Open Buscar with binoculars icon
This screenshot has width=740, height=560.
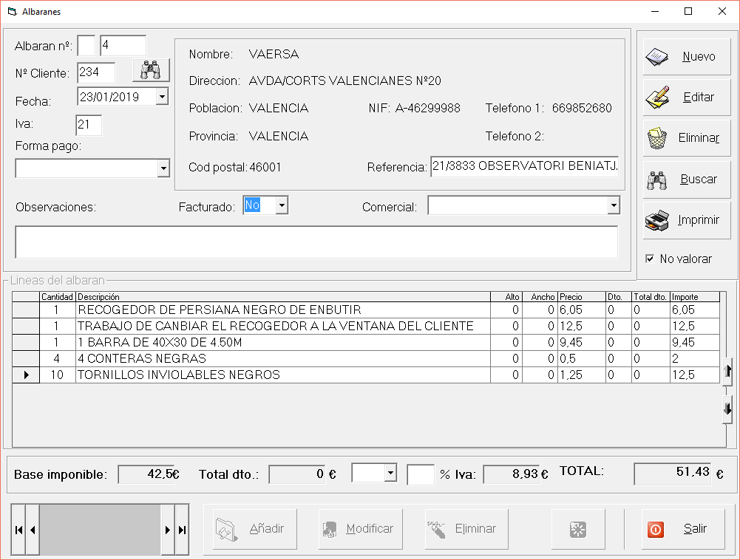coord(687,180)
